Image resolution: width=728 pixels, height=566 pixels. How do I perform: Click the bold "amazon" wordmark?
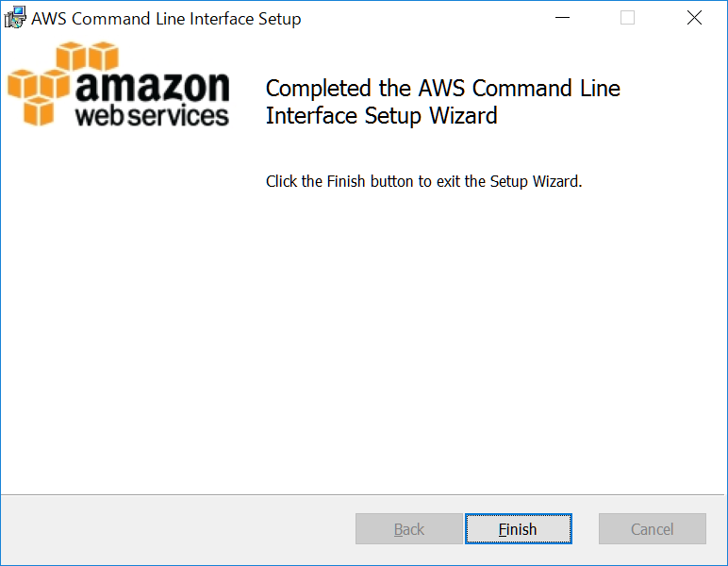click(x=152, y=88)
